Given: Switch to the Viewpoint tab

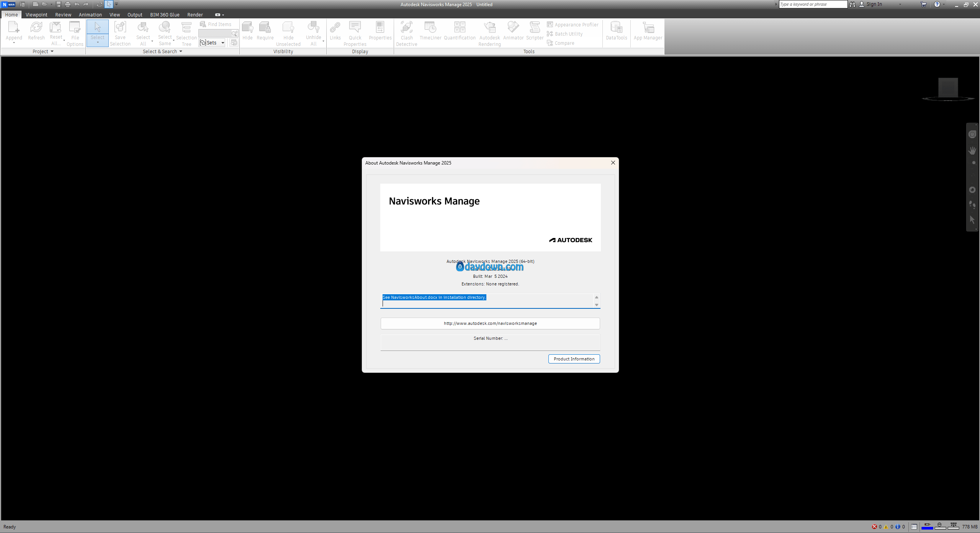Looking at the screenshot, I should (36, 15).
